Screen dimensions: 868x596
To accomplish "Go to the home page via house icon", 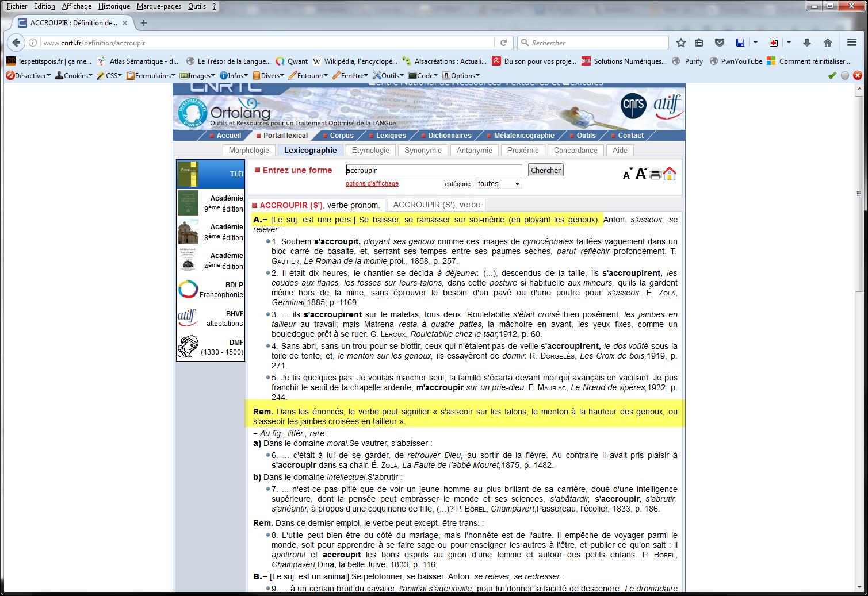I will tap(670, 174).
